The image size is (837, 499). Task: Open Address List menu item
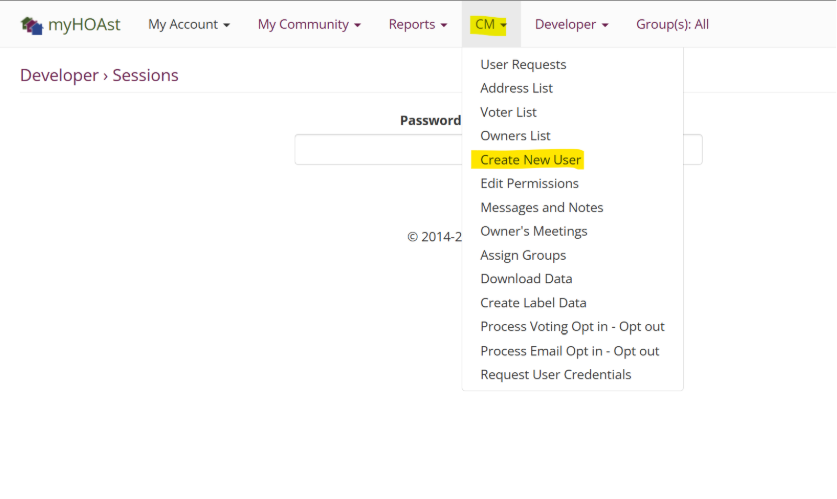(516, 88)
